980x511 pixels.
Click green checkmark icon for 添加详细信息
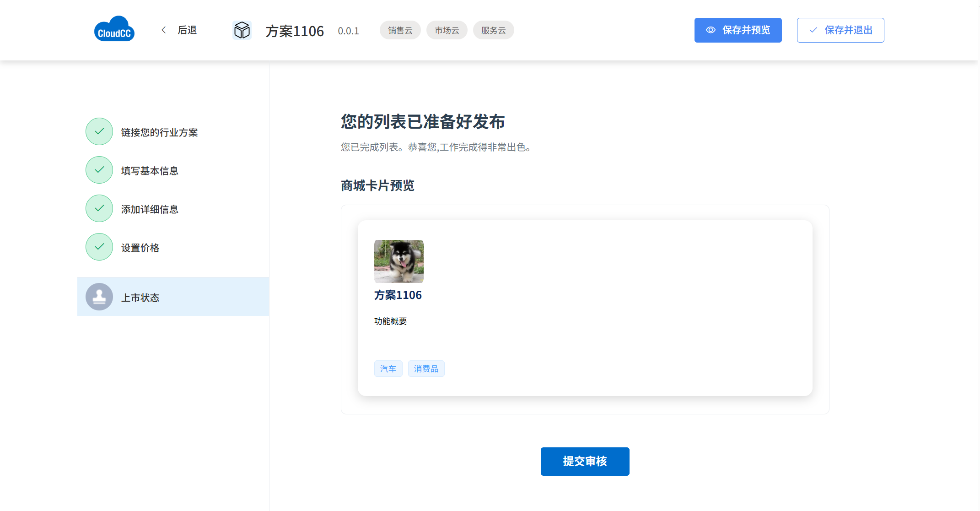pyautogui.click(x=99, y=208)
